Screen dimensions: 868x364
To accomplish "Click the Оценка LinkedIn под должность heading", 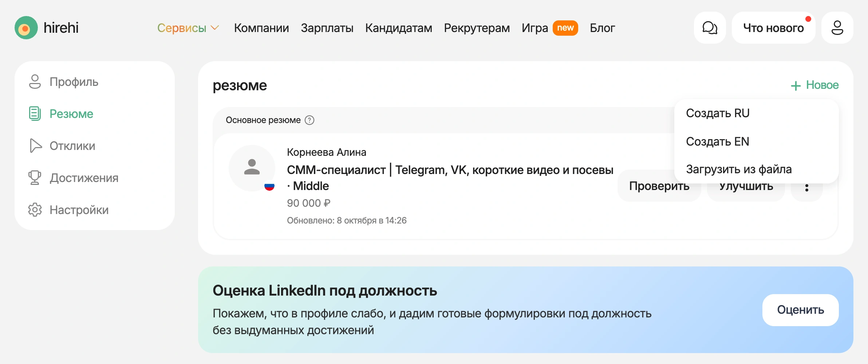I will 325,290.
